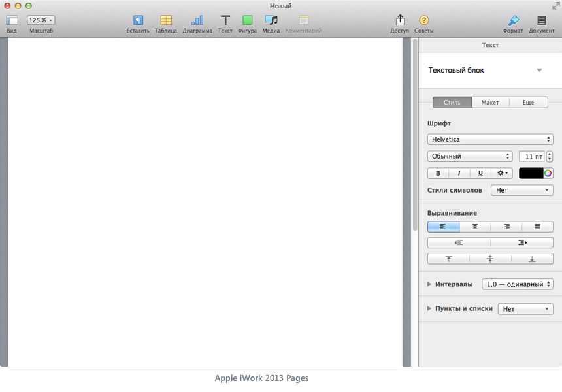Open the Доступ sharing options
This screenshot has height=392, width=562.
point(399,22)
